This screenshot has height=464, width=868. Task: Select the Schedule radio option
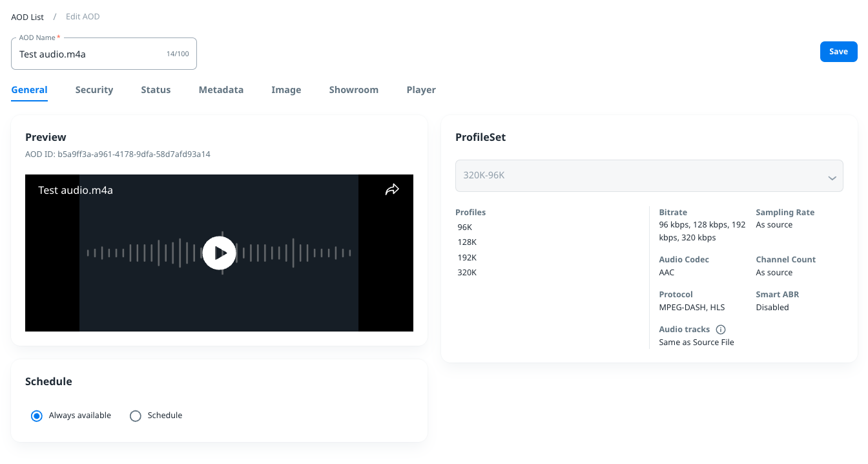pos(136,416)
